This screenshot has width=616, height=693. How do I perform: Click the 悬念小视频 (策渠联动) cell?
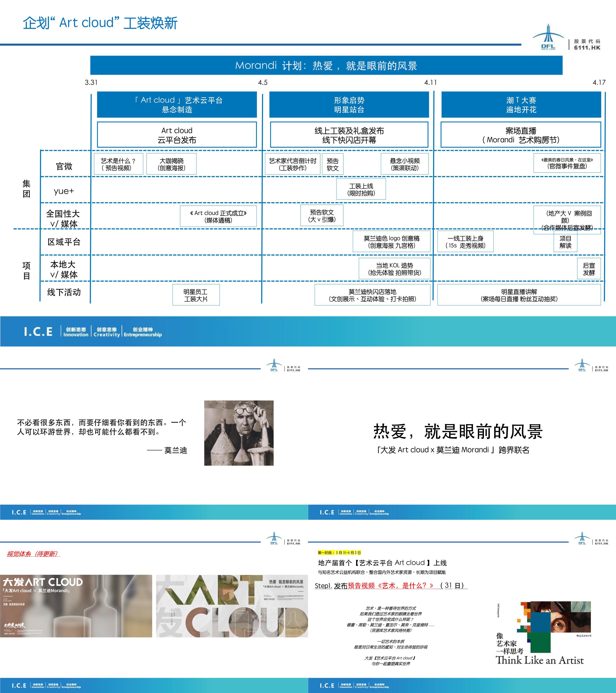tap(405, 164)
